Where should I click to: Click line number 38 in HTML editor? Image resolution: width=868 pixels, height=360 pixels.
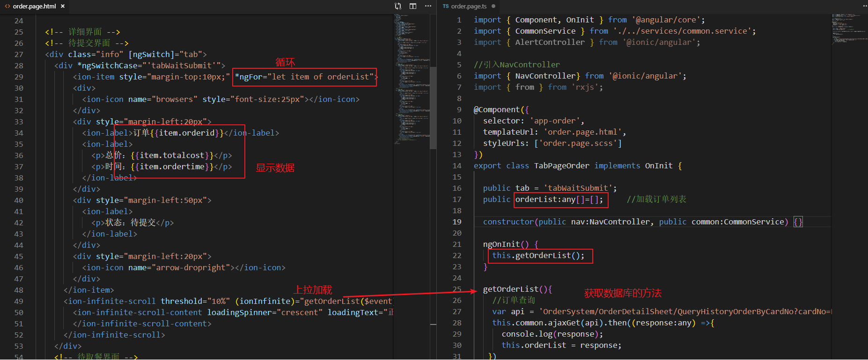point(19,178)
